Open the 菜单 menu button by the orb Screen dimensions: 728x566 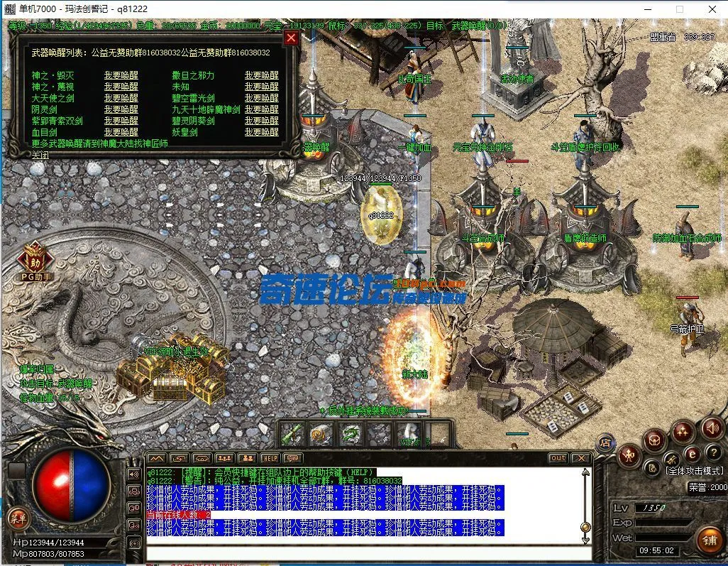18,518
